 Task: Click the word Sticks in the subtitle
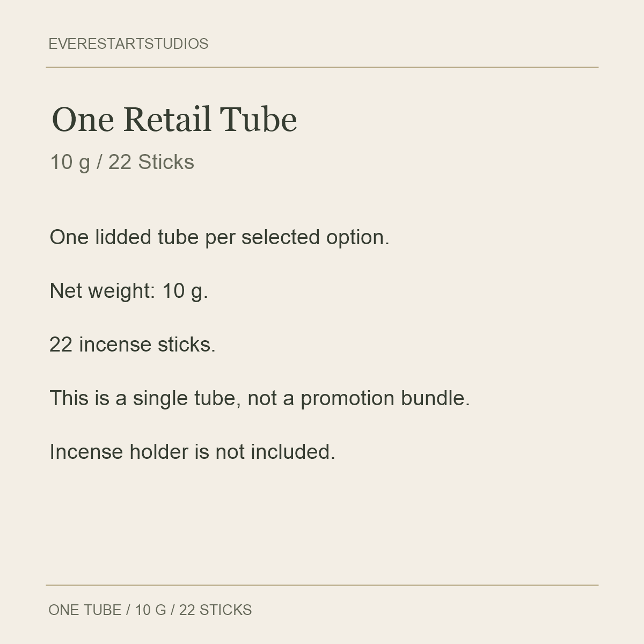[166, 162]
